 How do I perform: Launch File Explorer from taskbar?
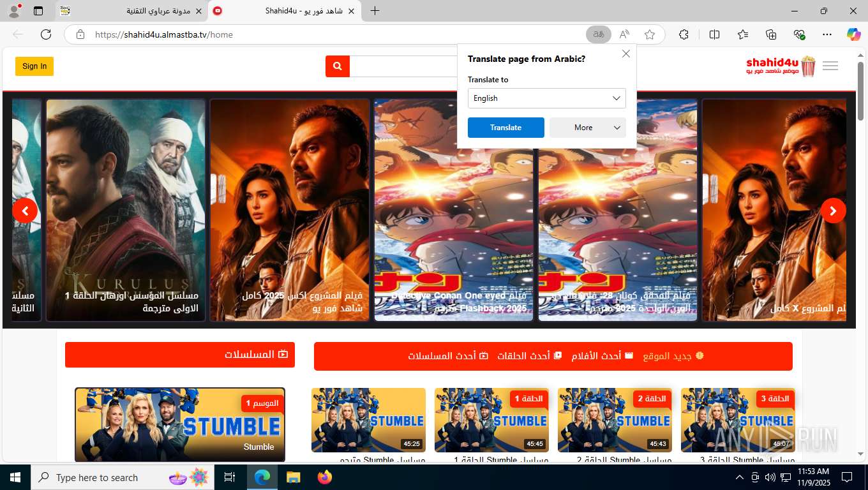(x=293, y=477)
